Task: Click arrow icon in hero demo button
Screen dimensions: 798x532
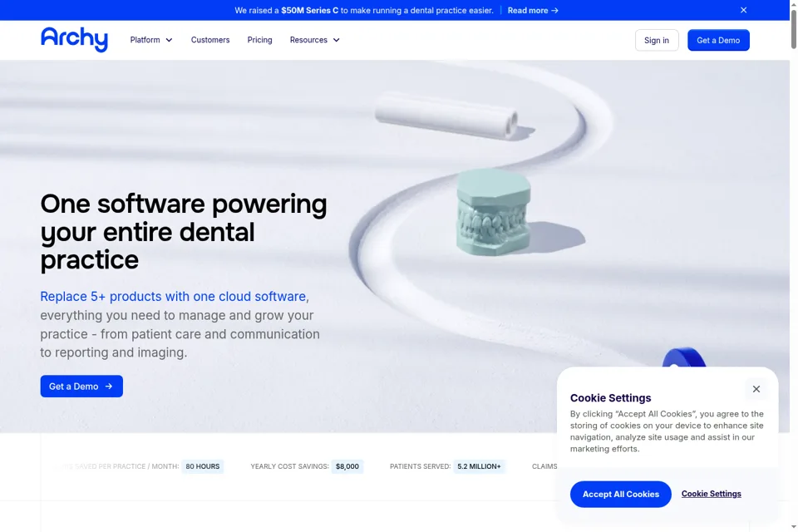Action: pyautogui.click(x=109, y=387)
